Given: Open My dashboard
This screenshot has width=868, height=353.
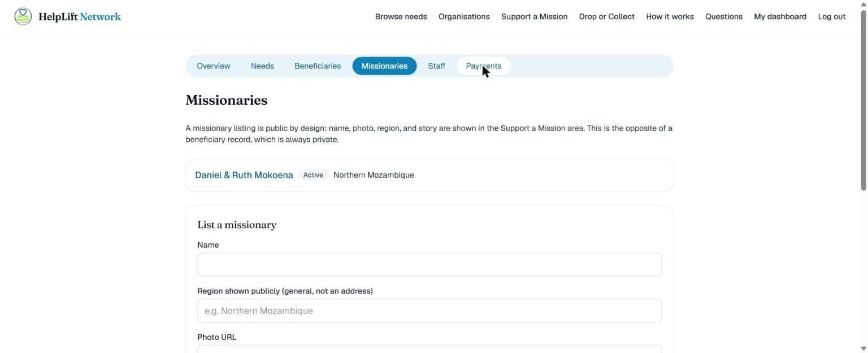Looking at the screenshot, I should 780,16.
